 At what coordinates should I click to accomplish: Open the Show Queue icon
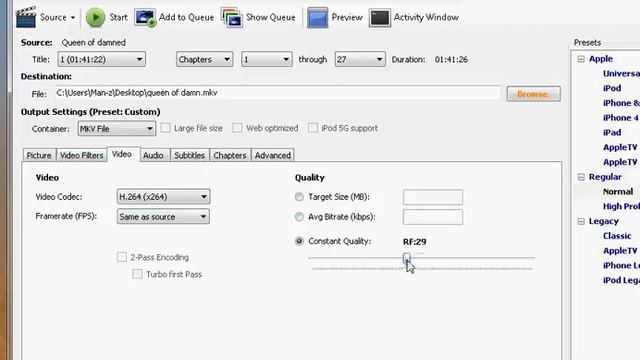tap(232, 18)
